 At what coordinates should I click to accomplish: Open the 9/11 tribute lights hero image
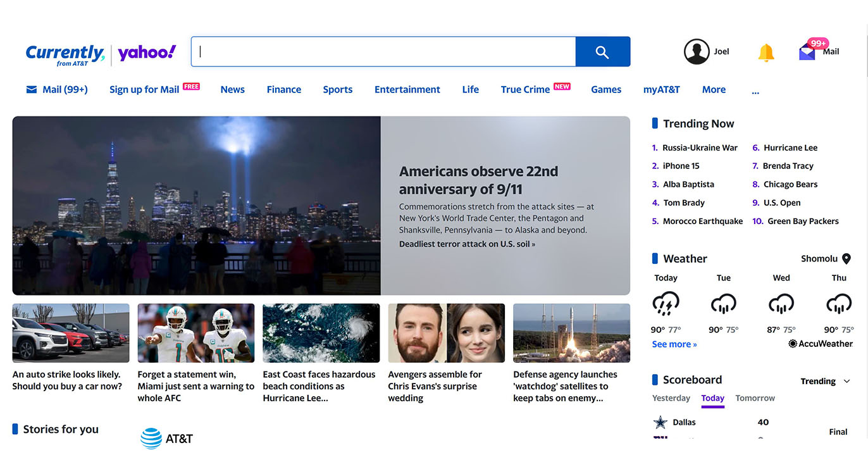tap(196, 206)
